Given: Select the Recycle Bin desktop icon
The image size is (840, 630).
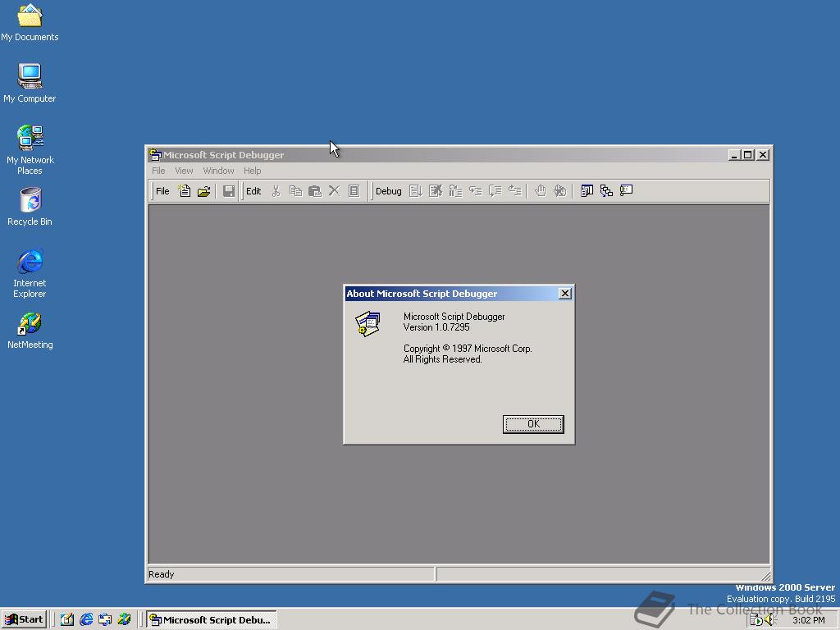Looking at the screenshot, I should (30, 207).
